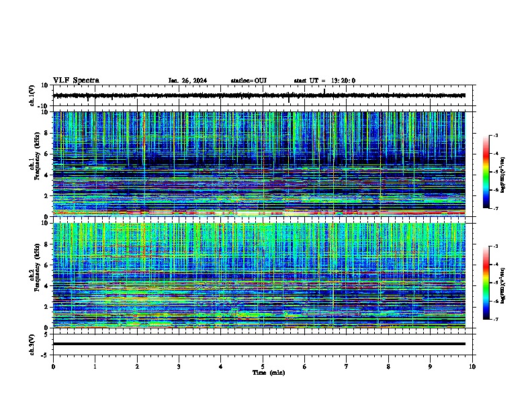Click the ch.1 spectrogram color scale bar
This screenshot has height=411, width=532.
tap(486, 172)
